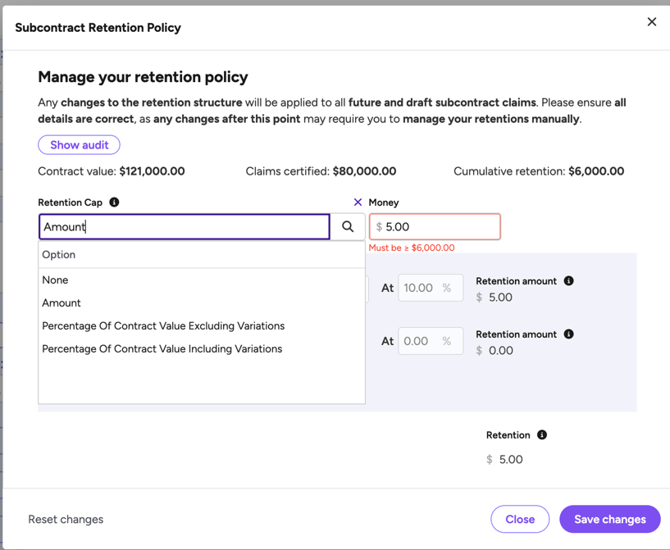Image resolution: width=670 pixels, height=550 pixels.
Task: Select Percentage Of Contract Value Excluding Variations
Action: (x=163, y=326)
